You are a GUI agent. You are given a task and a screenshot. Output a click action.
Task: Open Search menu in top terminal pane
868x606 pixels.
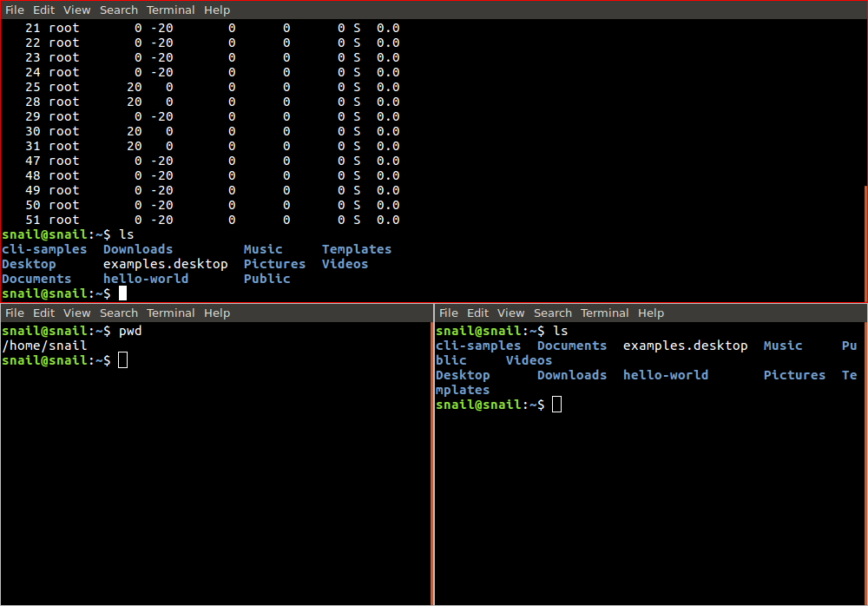point(119,10)
